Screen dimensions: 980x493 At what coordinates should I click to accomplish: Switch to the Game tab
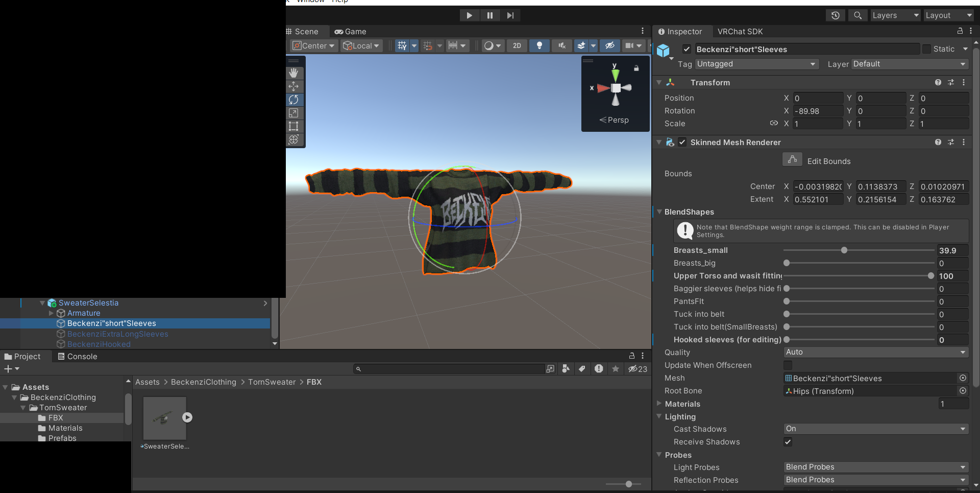351,32
